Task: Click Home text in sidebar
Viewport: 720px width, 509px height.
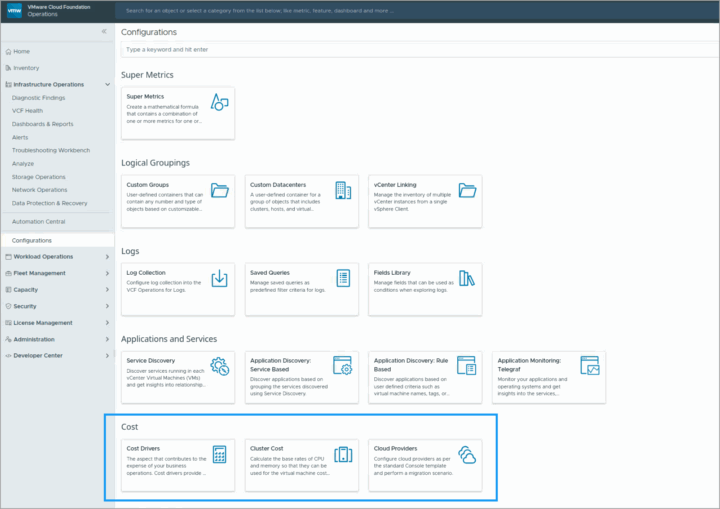Action: click(22, 51)
